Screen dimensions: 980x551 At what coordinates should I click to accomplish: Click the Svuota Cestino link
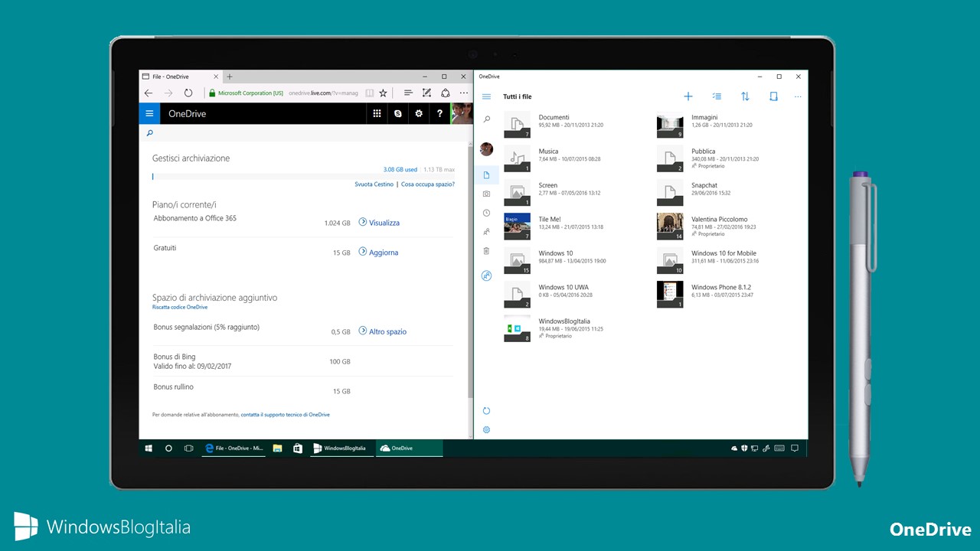click(x=374, y=184)
